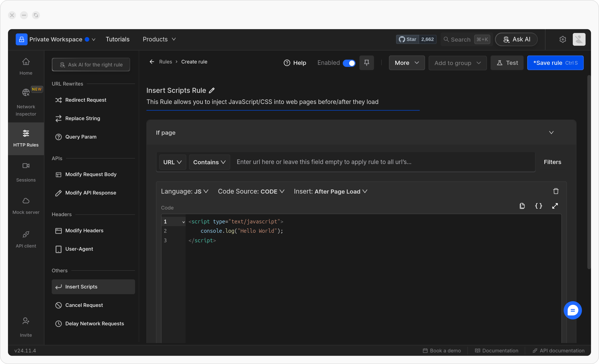Click the pencil icon to rename rule
The width and height of the screenshot is (599, 364).
[x=212, y=91]
